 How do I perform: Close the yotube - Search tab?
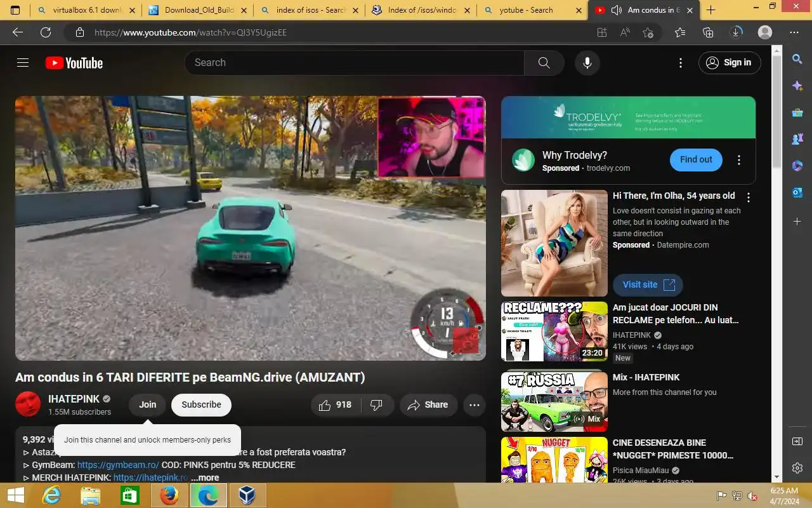click(x=579, y=10)
